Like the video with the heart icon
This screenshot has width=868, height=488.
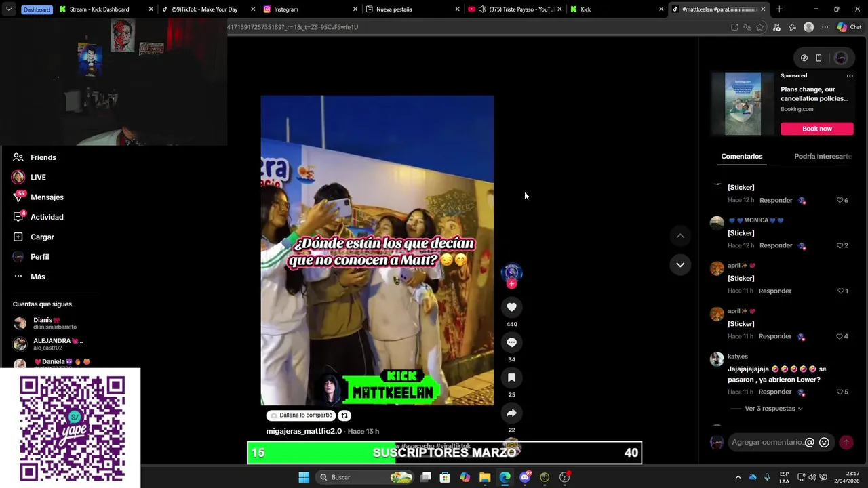tap(511, 307)
